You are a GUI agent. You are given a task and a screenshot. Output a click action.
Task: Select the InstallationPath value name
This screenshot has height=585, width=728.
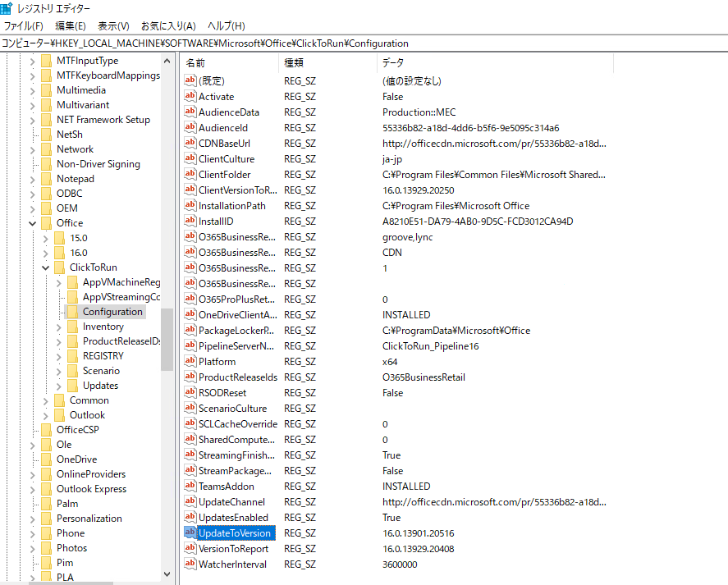click(232, 206)
